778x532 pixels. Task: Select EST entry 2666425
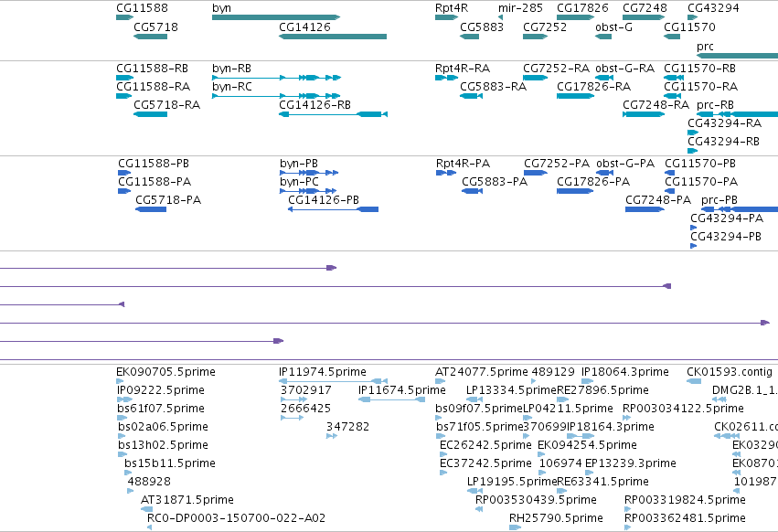click(293, 418)
